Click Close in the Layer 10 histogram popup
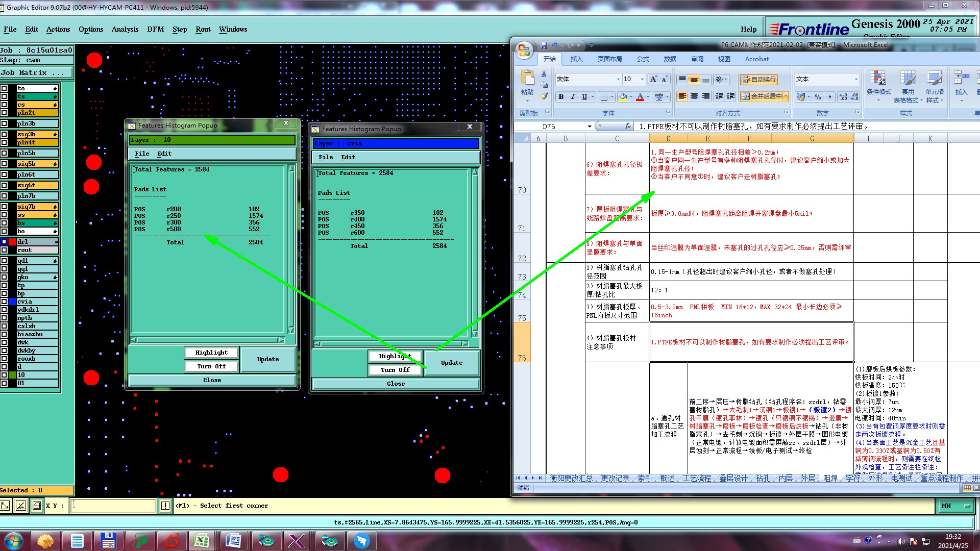980x551 pixels. click(x=212, y=380)
